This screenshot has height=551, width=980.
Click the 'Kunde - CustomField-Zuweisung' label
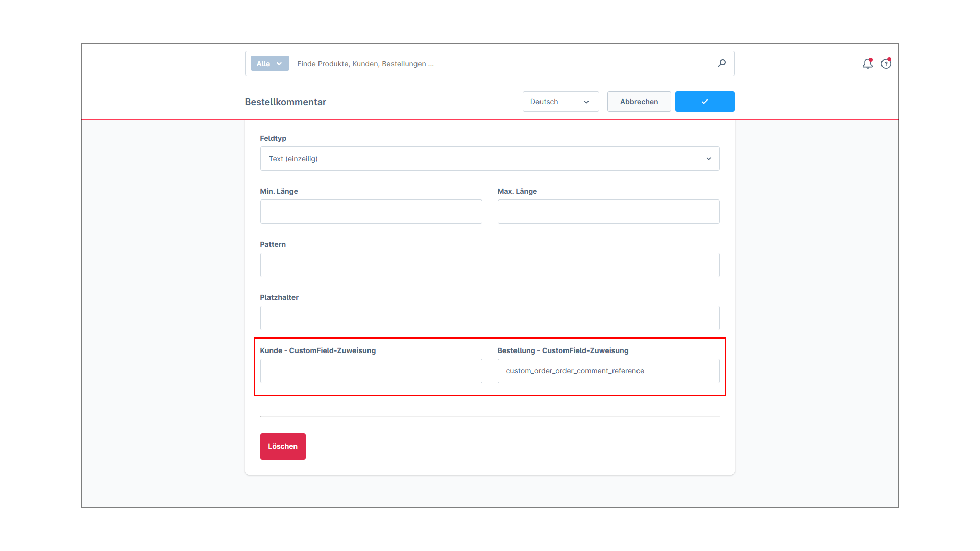(318, 350)
